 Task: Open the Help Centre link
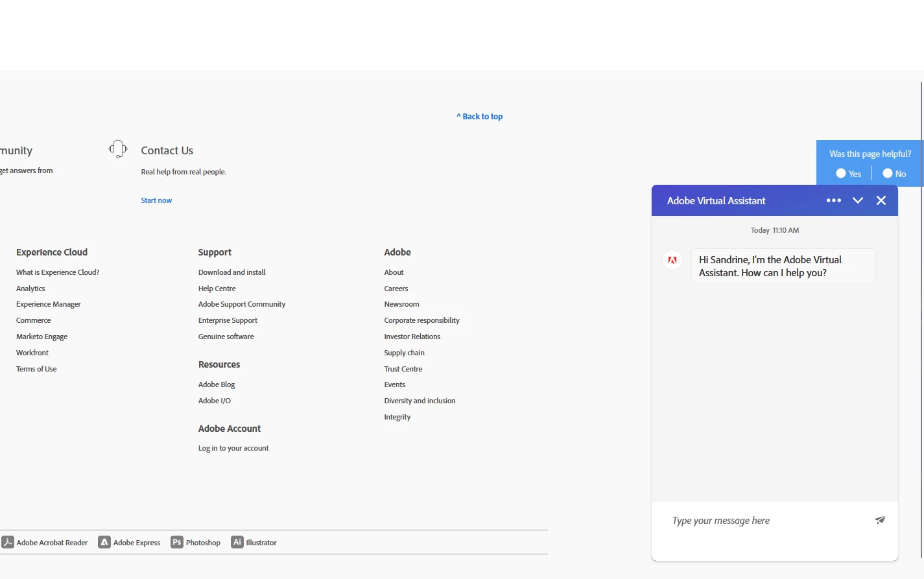tap(217, 289)
